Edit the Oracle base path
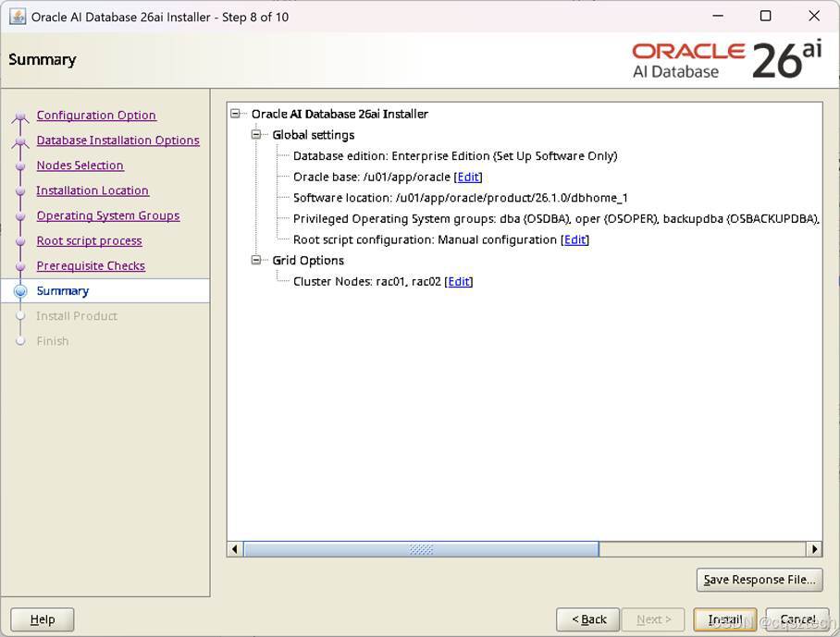The image size is (840, 637). tap(468, 178)
